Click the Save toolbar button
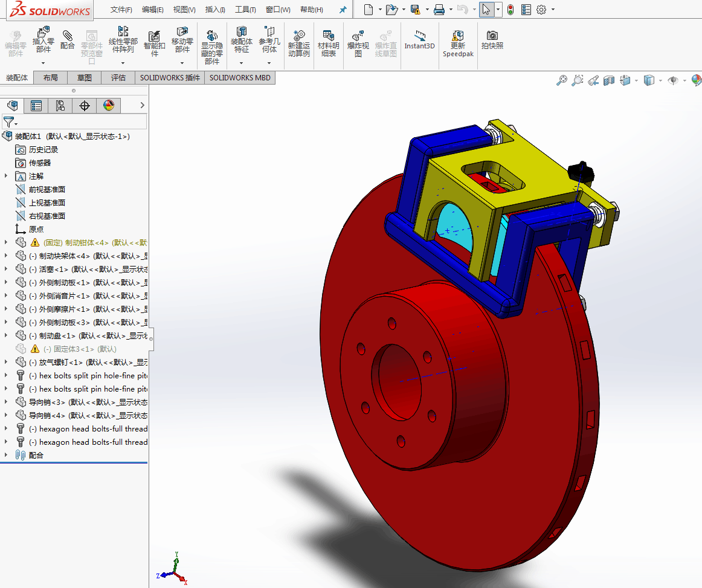The height and width of the screenshot is (588, 702). [x=416, y=10]
